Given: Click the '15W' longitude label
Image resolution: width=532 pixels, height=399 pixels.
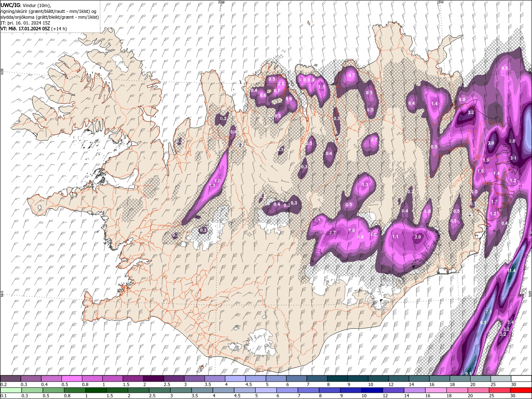Looking at the screenshot, I should (x=440, y=2).
